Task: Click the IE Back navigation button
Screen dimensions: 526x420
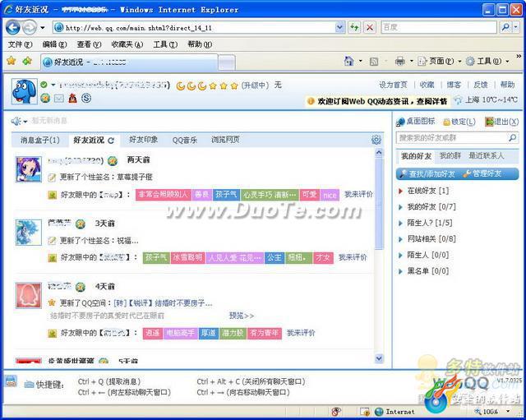Action: coord(13,27)
